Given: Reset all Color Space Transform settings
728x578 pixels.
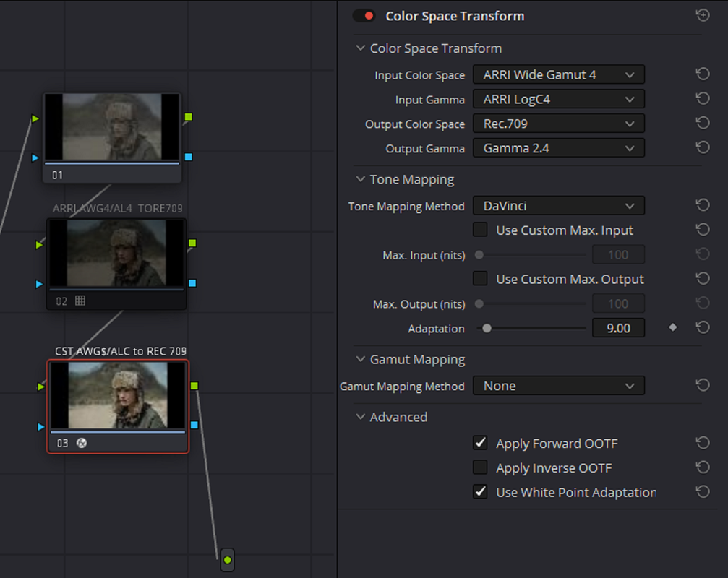Looking at the screenshot, I should (x=703, y=15).
